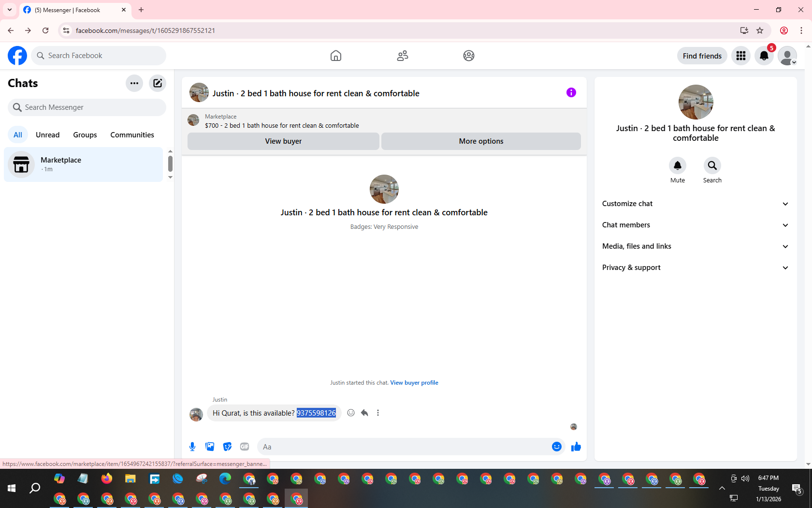Expand Privacy & support section

point(696,268)
